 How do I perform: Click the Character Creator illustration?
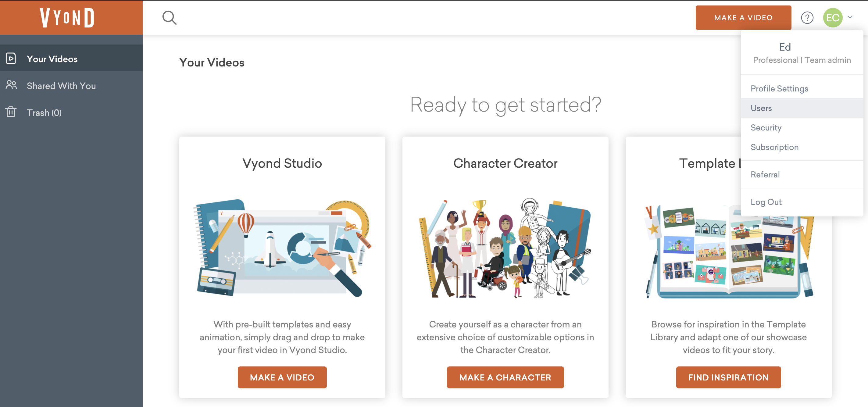(x=505, y=248)
